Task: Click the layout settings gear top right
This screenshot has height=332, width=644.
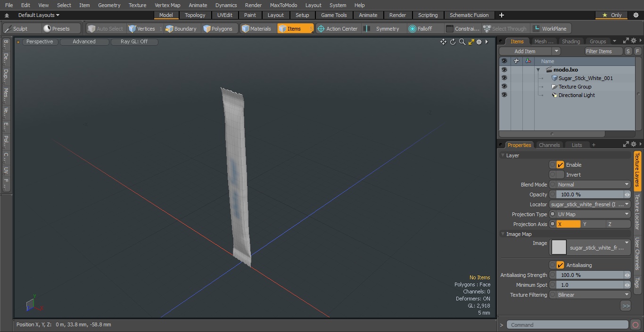Action: (636, 15)
